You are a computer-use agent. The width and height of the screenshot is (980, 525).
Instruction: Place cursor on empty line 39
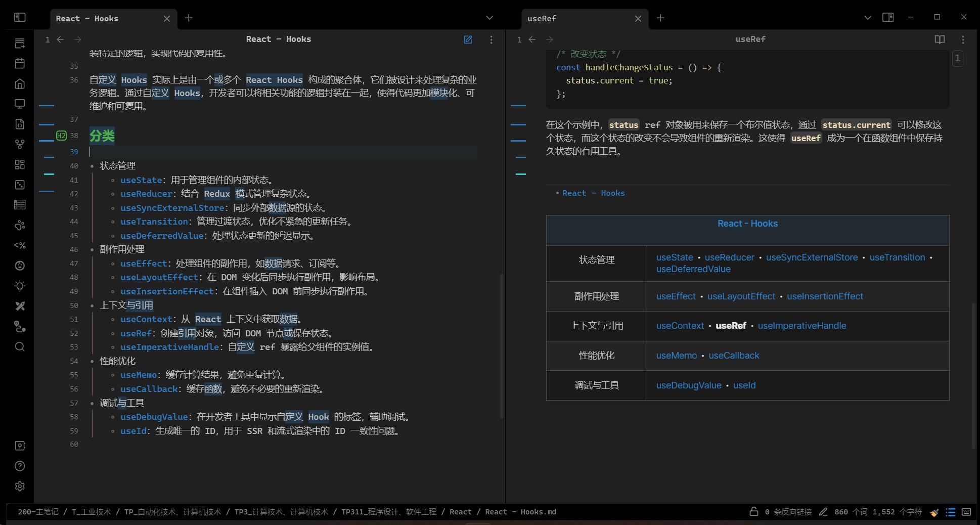[x=283, y=152]
